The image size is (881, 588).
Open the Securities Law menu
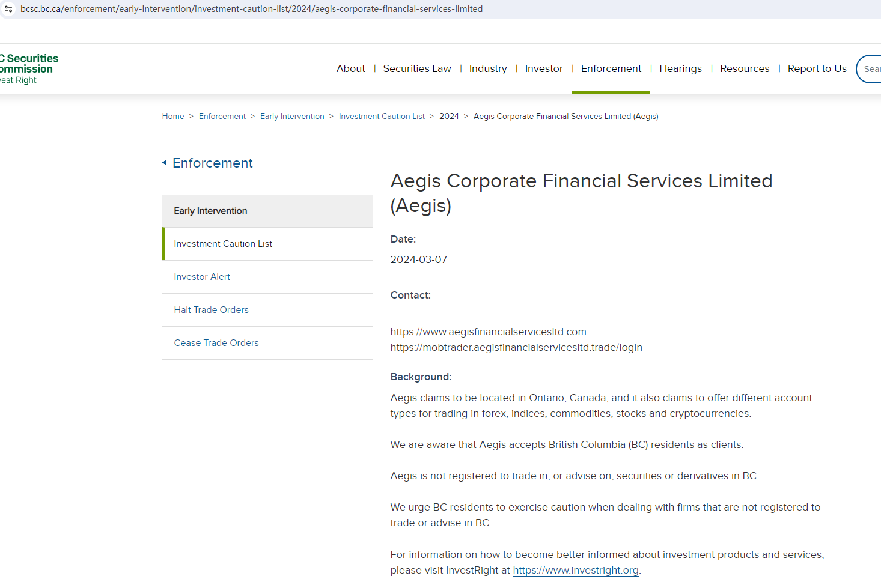click(416, 68)
